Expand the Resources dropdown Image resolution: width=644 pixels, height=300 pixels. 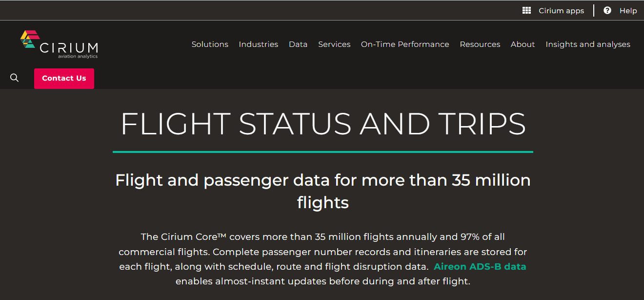pos(480,44)
